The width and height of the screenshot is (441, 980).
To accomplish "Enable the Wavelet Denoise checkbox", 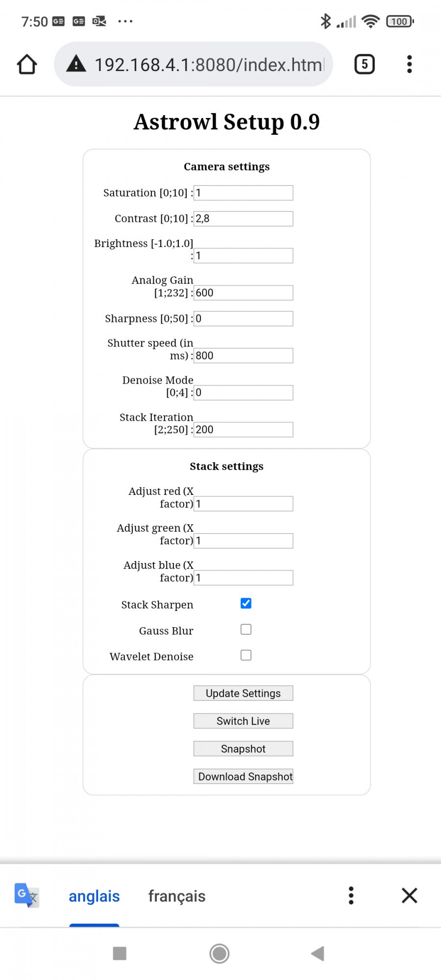I will (x=246, y=655).
